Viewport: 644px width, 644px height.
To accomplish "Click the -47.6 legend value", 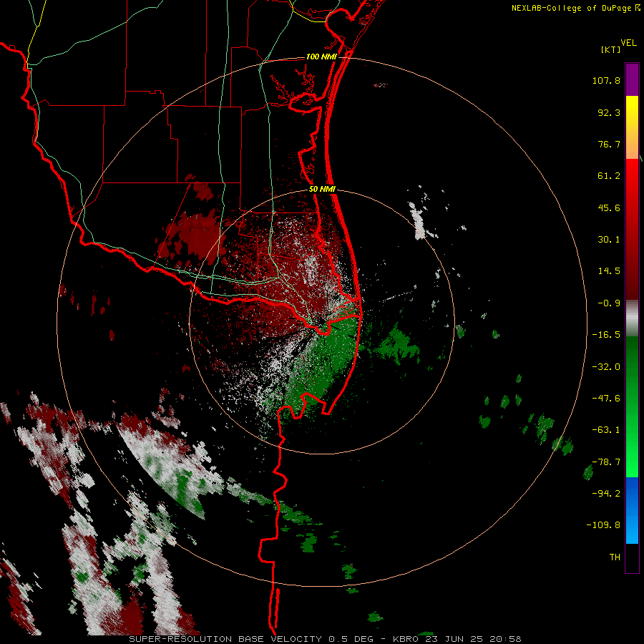I will 606,399.
